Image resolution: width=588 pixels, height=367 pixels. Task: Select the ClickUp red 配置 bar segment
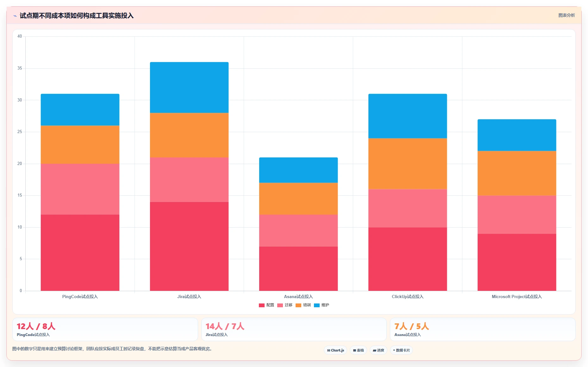(408, 259)
